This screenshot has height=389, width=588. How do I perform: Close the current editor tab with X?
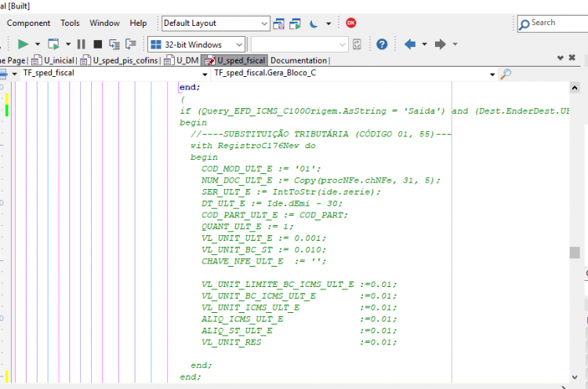(x=572, y=57)
